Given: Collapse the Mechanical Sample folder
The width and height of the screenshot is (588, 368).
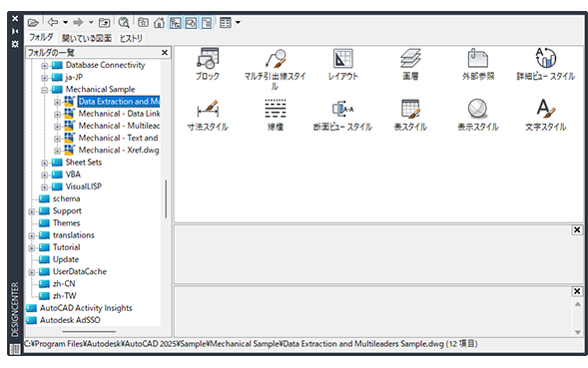Looking at the screenshot, I should [44, 90].
